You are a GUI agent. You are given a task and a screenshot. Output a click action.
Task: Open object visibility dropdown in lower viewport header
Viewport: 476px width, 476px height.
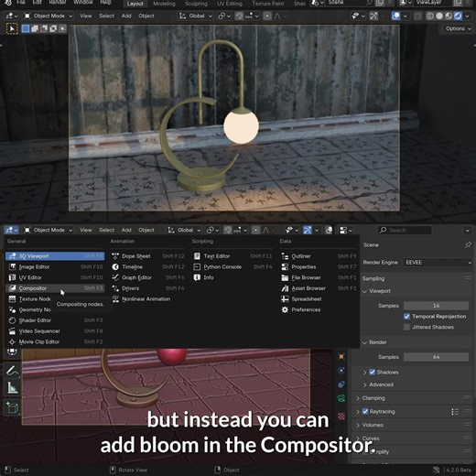[292, 230]
